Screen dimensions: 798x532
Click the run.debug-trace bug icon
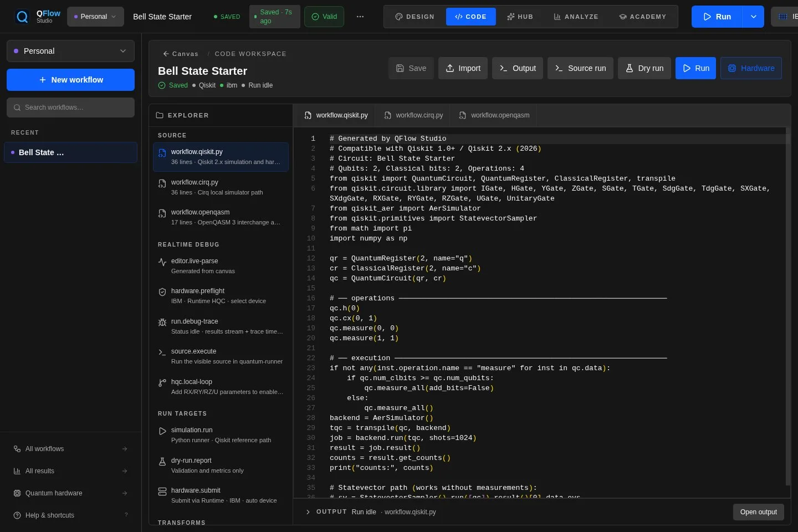(x=162, y=323)
